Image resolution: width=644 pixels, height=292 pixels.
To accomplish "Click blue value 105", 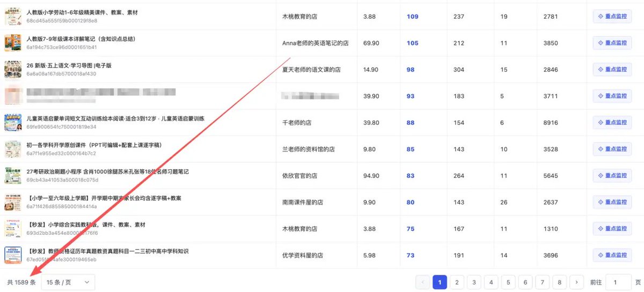I will [x=412, y=43].
